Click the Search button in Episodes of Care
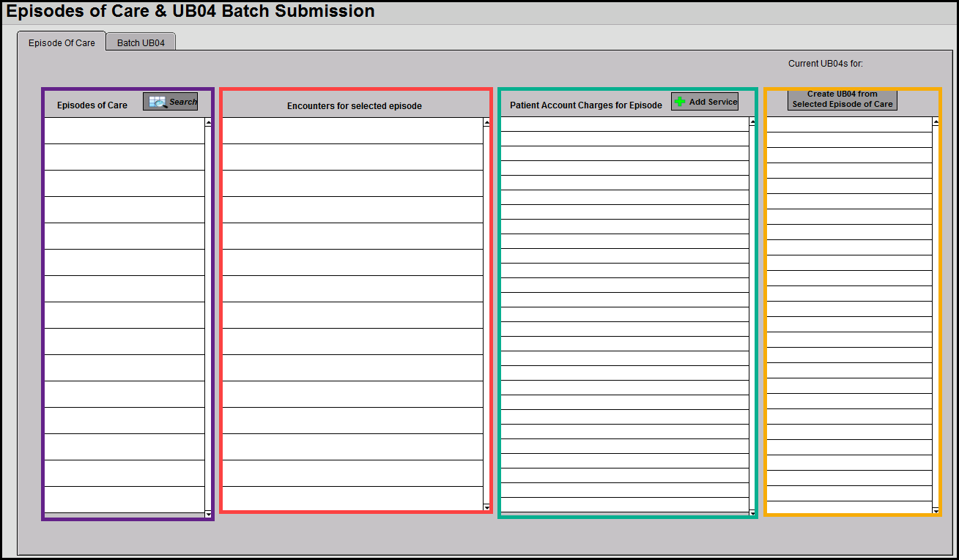This screenshot has height=560, width=959. (170, 102)
